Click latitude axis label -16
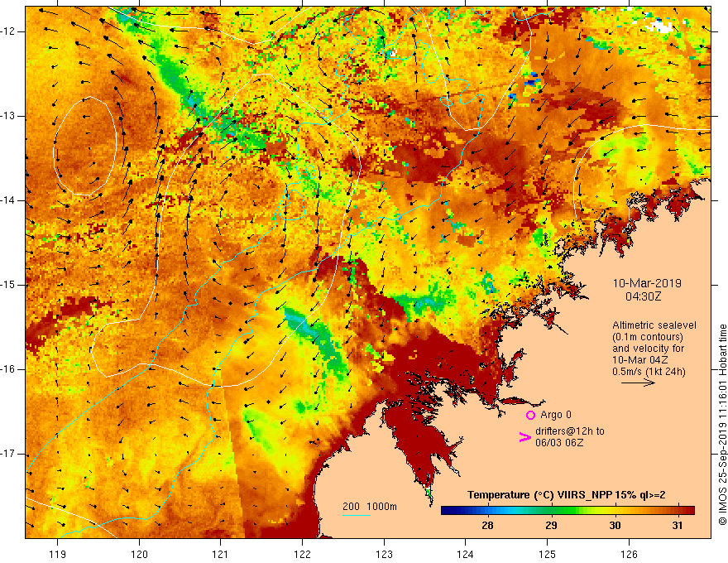This screenshot has height=563, width=728. [x=8, y=369]
